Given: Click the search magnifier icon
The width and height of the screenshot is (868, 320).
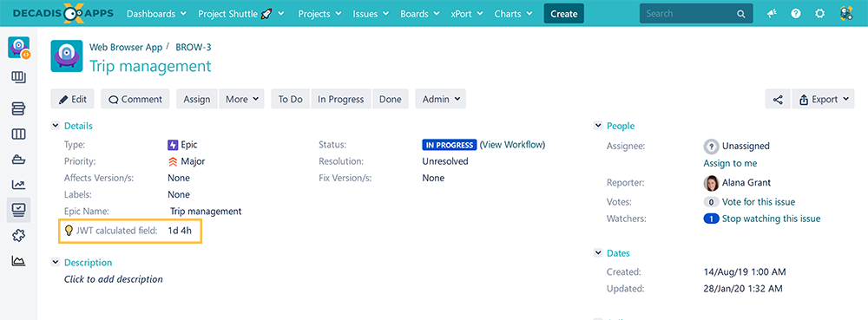Looking at the screenshot, I should [x=740, y=14].
